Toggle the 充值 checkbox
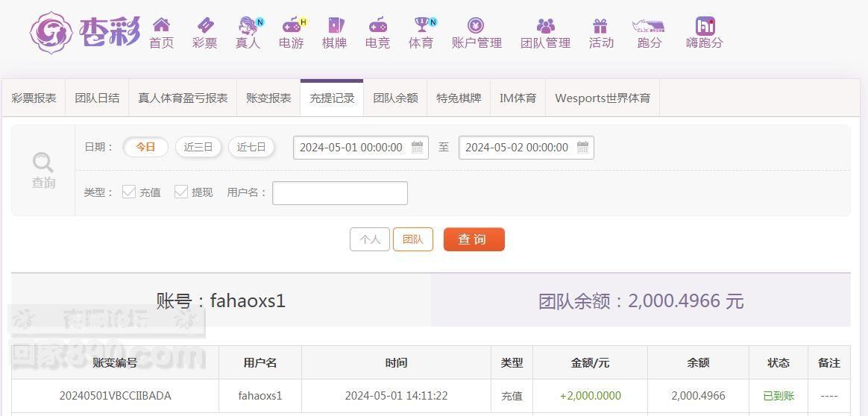Image resolution: width=868 pixels, height=416 pixels. (x=129, y=192)
